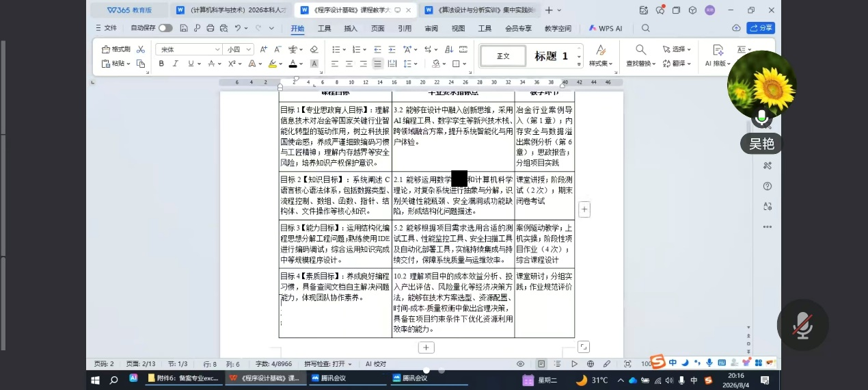Click the 翻译 translate button
The height and width of the screenshot is (390, 868).
pyautogui.click(x=677, y=64)
